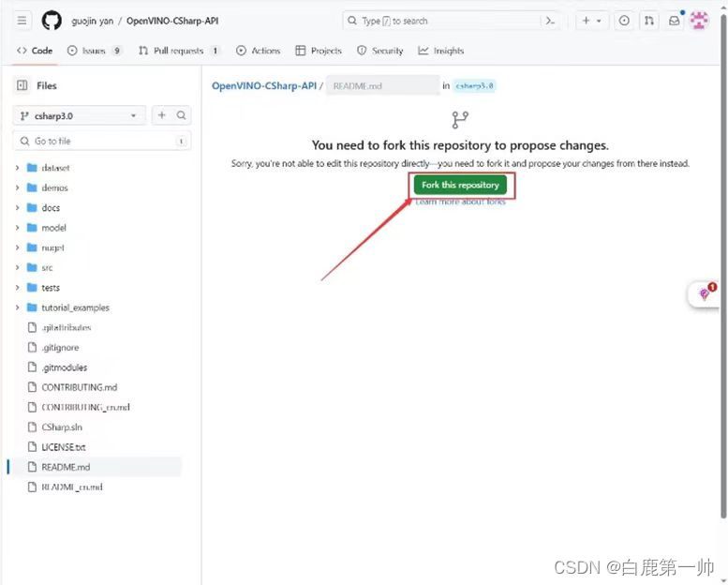Focus the Go to file field
The image size is (728, 585).
pos(102,142)
